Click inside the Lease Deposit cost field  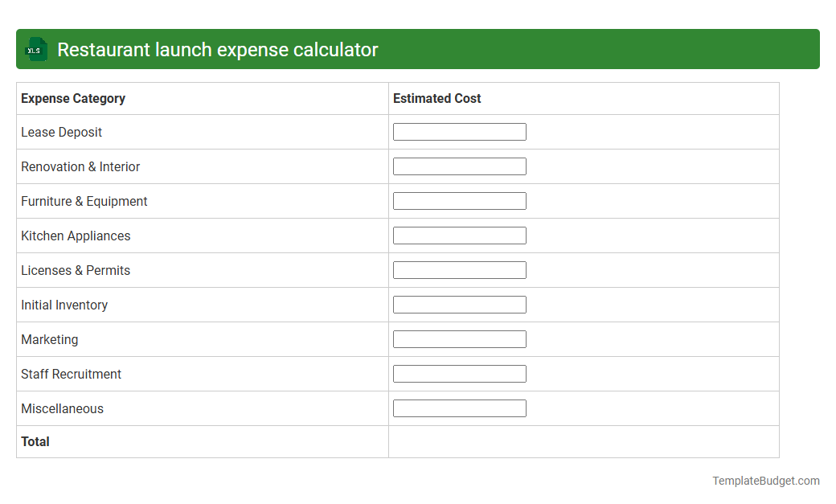point(459,131)
